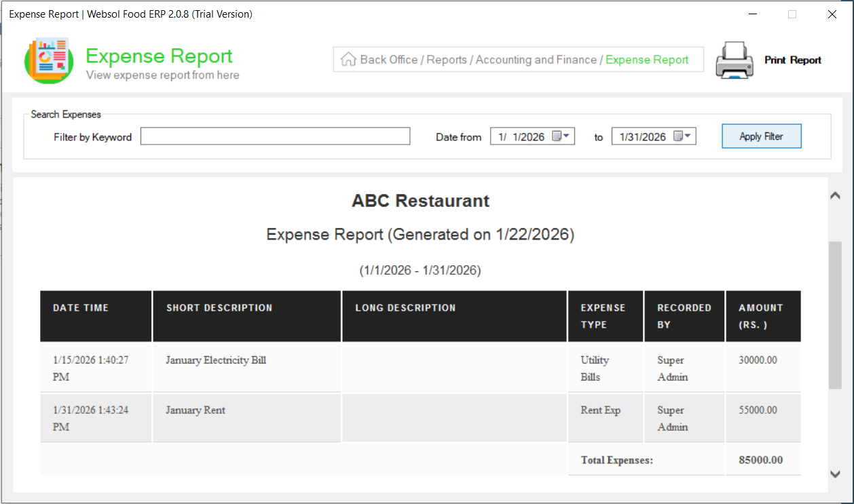
Task: Click the scrollbar up arrow
Action: [835, 195]
